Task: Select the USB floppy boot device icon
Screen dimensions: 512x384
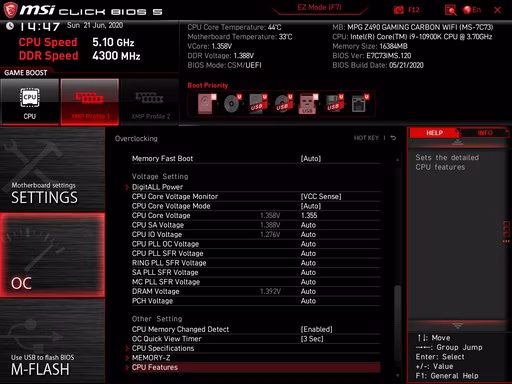Action: click(x=334, y=104)
